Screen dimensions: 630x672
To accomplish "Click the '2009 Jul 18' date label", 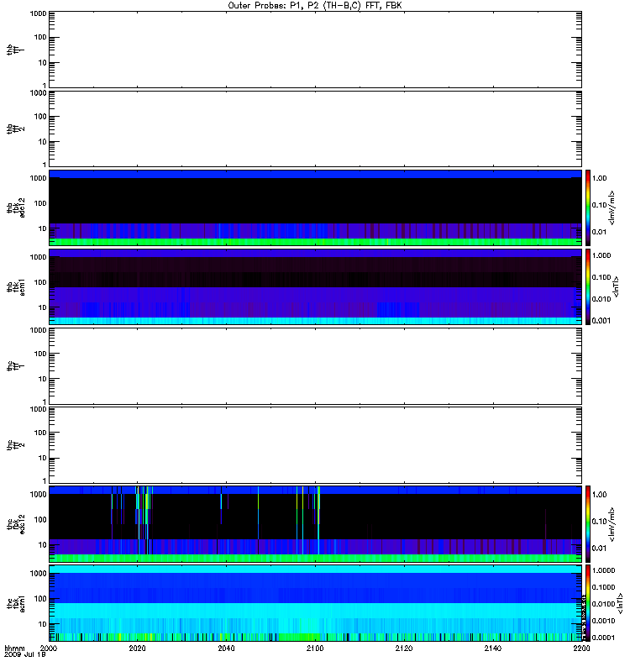I will point(25,655).
